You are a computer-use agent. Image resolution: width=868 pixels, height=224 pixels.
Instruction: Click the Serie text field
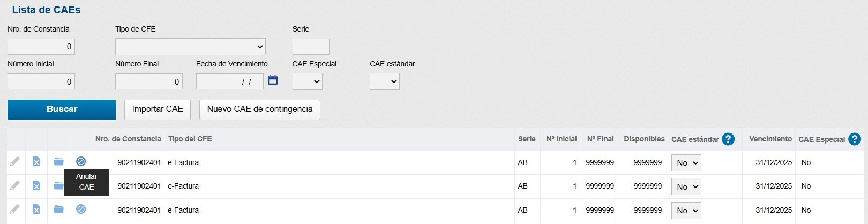click(x=311, y=47)
